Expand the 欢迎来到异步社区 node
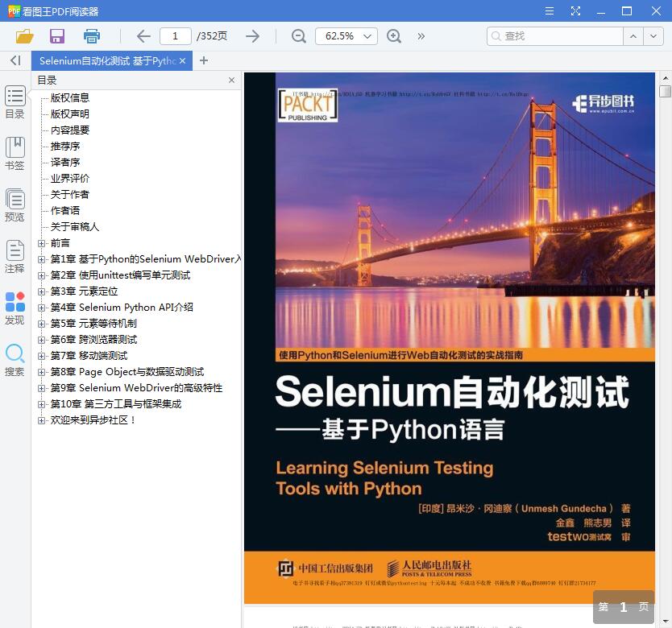Screen dimensions: 672x628 (x=41, y=420)
